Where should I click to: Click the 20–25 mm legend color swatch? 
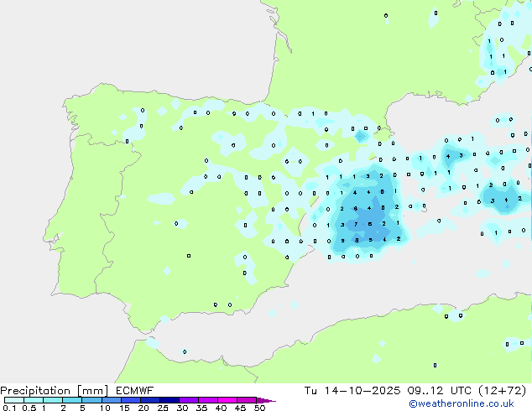[x=150, y=400]
